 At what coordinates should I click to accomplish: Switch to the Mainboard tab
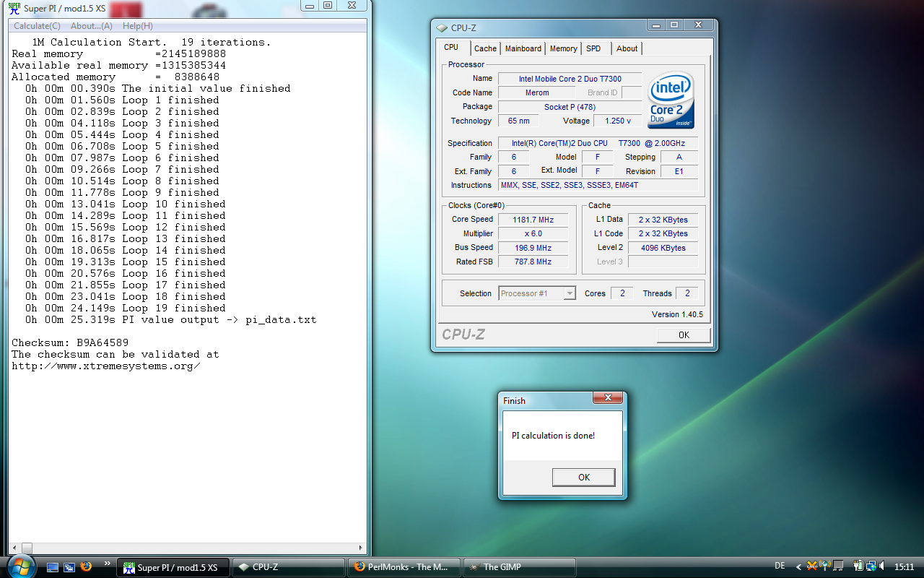click(x=523, y=48)
